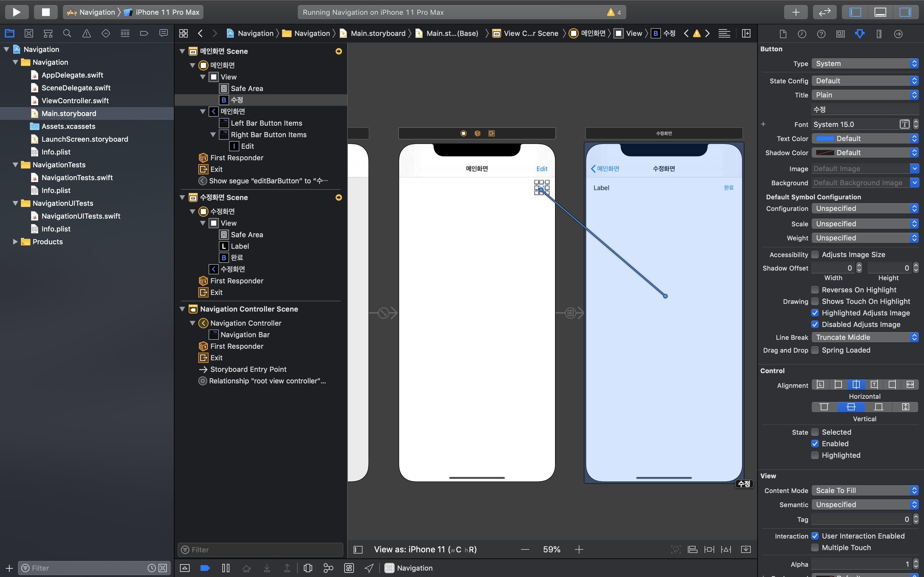Select the 완료 button in outline

pos(237,258)
